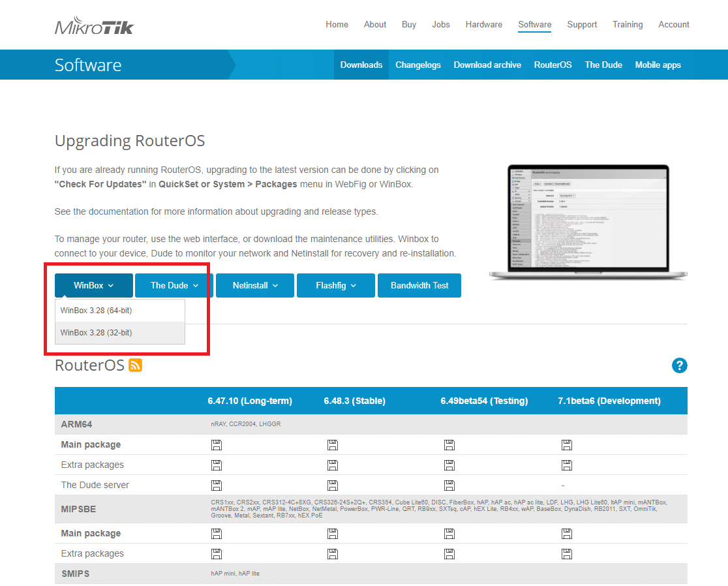
Task: Choose WinBox 3.28 (64-bit)
Action: coord(120,311)
